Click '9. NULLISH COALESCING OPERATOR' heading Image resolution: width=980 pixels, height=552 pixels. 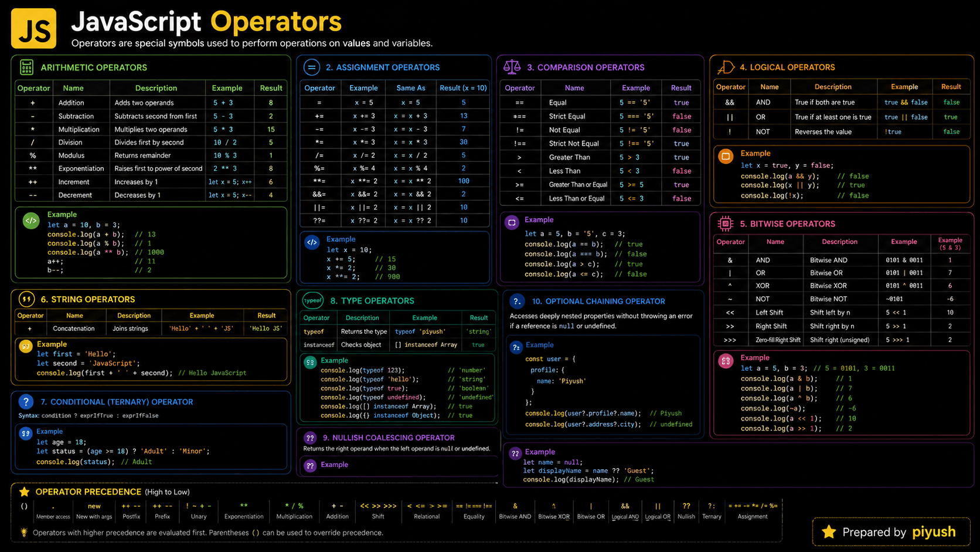(x=389, y=438)
